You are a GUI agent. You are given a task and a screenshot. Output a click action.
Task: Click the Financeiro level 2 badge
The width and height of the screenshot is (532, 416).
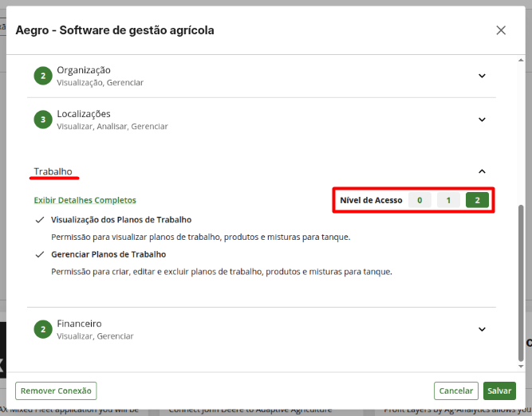pos(43,329)
